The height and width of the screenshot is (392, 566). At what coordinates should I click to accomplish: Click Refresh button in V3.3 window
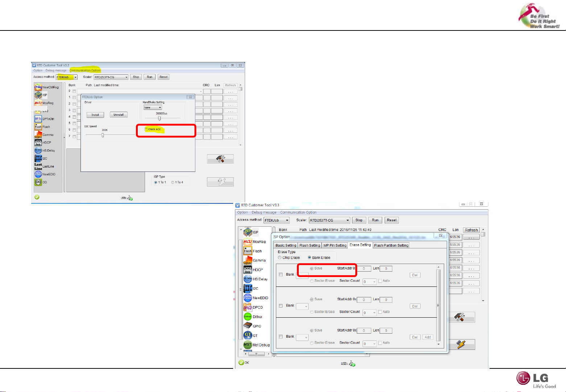point(471,230)
